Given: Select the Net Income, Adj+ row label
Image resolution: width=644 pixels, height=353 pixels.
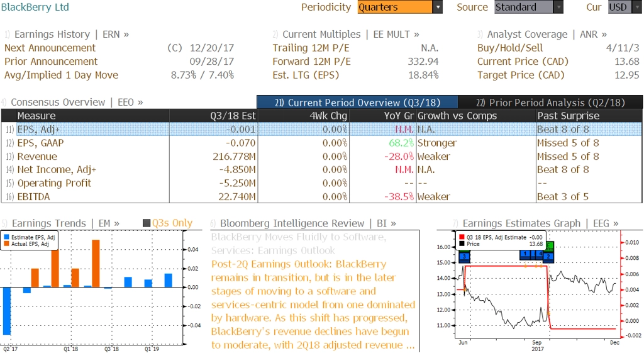Looking at the screenshot, I should point(57,170).
